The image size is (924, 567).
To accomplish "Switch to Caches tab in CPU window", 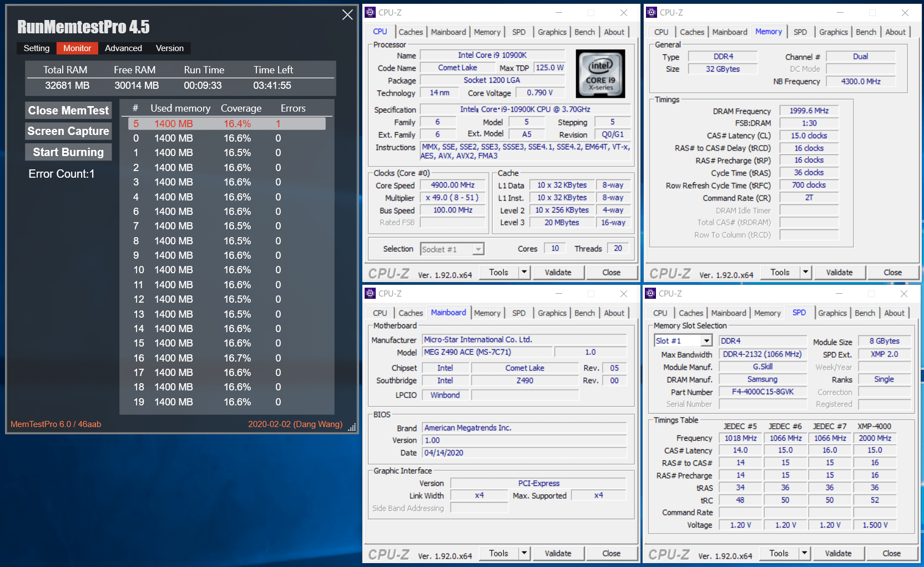I will [x=411, y=32].
